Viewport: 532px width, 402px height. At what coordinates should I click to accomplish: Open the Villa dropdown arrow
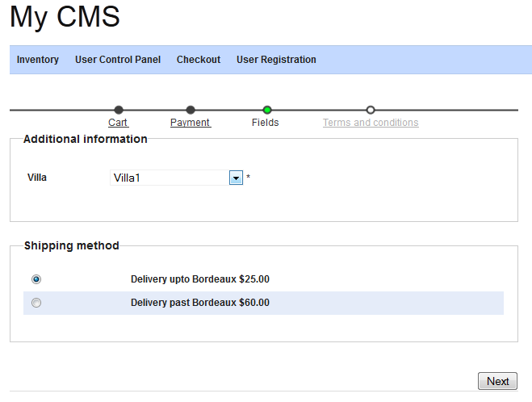[x=237, y=178]
